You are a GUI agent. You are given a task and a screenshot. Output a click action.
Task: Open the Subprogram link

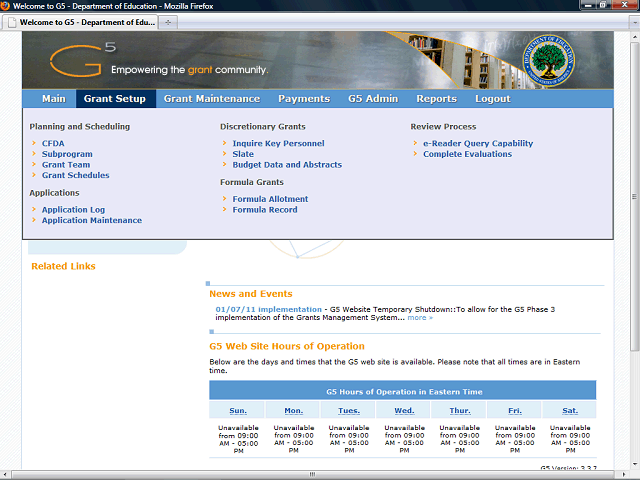[67, 154]
